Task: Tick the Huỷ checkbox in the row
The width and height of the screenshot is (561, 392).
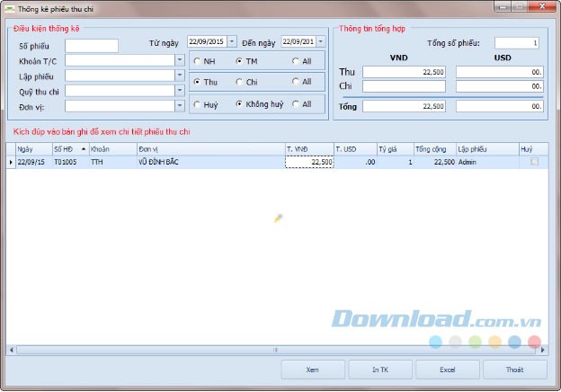Action: [x=535, y=162]
